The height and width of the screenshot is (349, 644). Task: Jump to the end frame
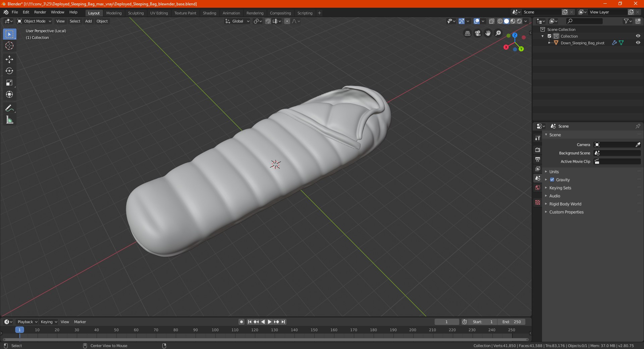(x=283, y=322)
